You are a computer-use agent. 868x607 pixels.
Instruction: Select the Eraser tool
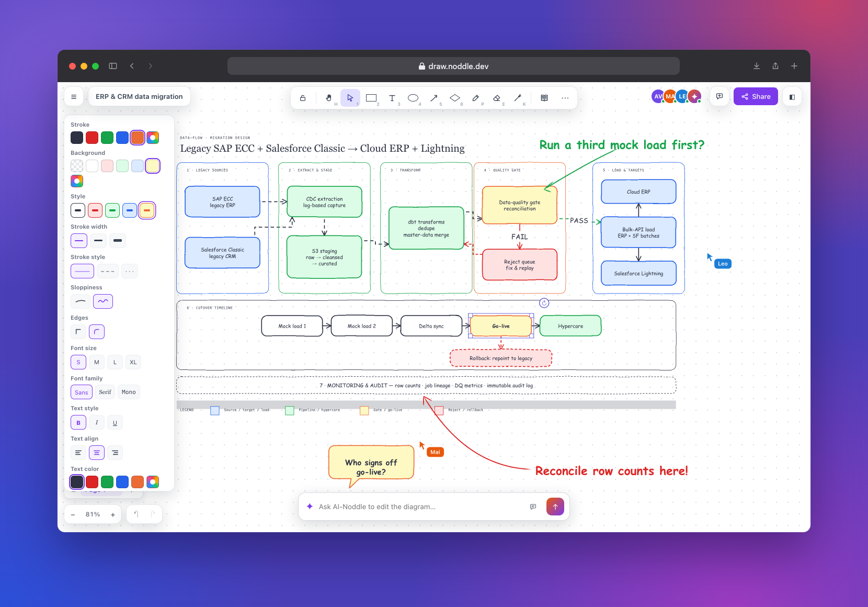coord(497,98)
